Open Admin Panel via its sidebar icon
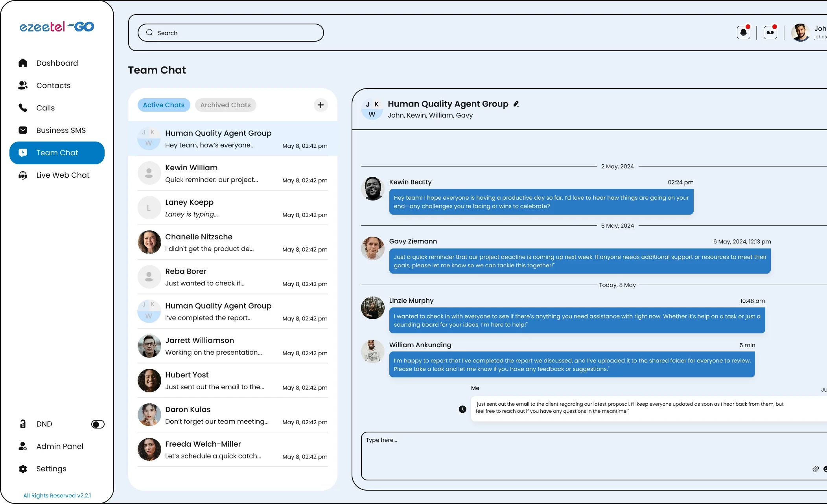Screen dimensions: 827x504 click(x=22, y=446)
